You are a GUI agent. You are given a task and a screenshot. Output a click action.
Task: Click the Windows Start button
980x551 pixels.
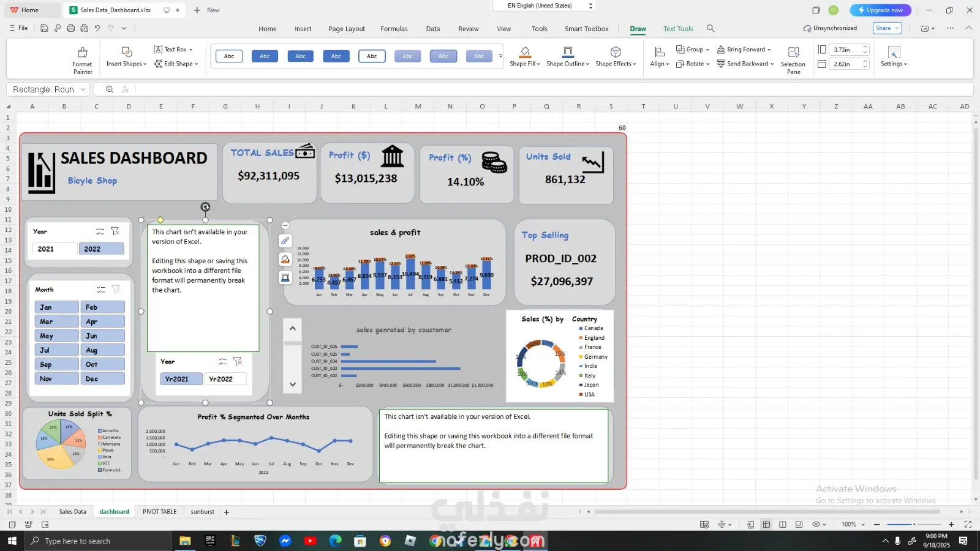[12, 541]
